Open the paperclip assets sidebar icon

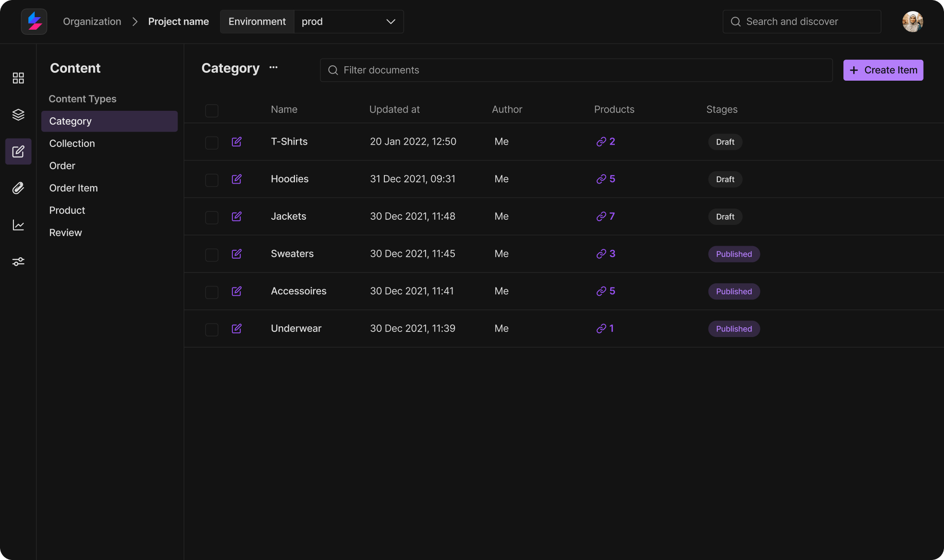[x=18, y=188]
